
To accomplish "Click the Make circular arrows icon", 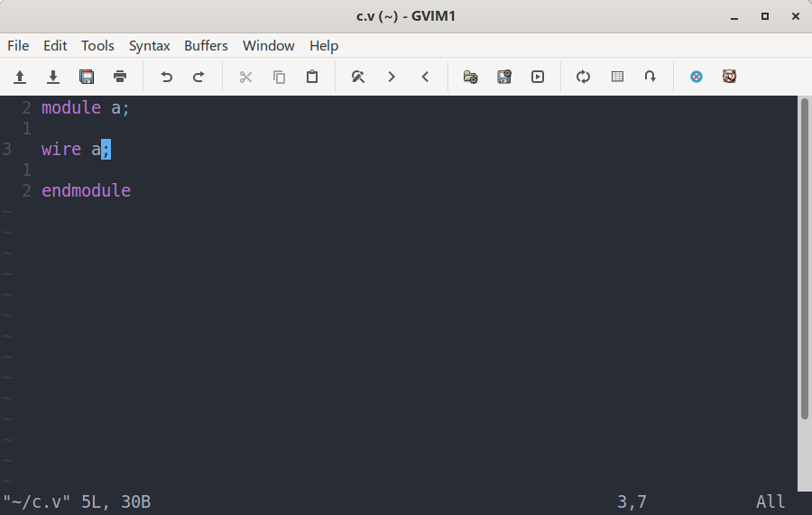I will (583, 78).
